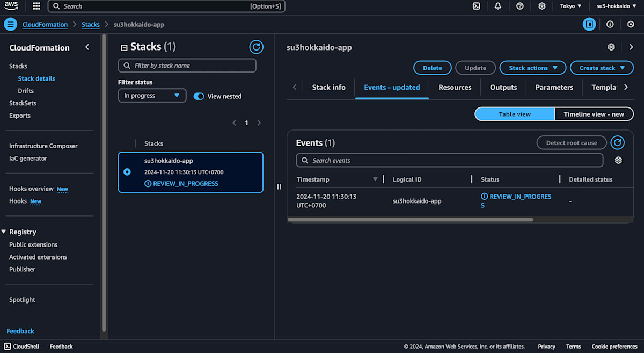Viewport: 644px width, 353px height.
Task: Open Cookie preferences in footer
Action: (x=614, y=347)
